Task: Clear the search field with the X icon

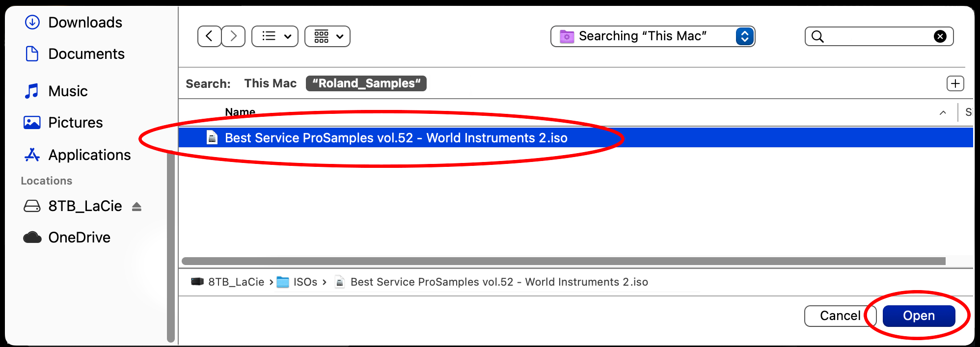Action: pos(940,36)
